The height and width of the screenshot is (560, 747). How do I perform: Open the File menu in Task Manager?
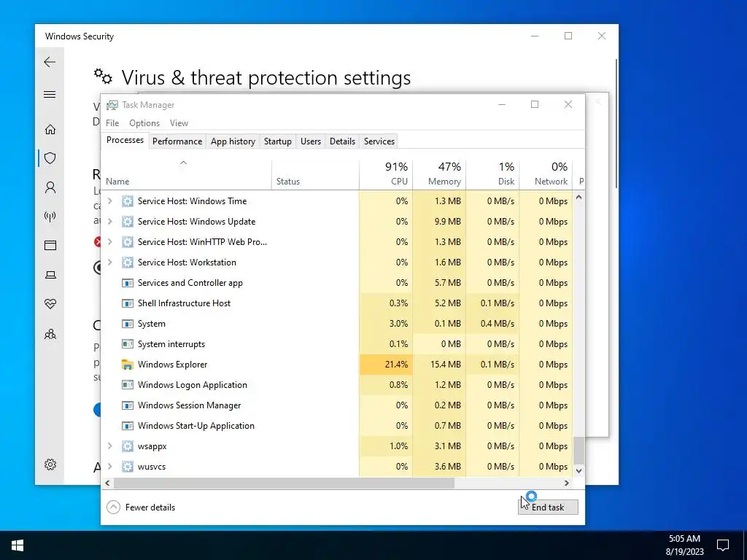click(x=112, y=122)
